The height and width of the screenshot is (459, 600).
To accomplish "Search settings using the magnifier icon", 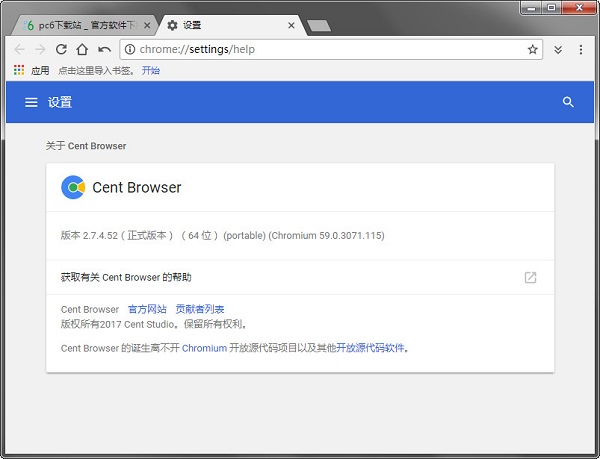I will point(568,102).
